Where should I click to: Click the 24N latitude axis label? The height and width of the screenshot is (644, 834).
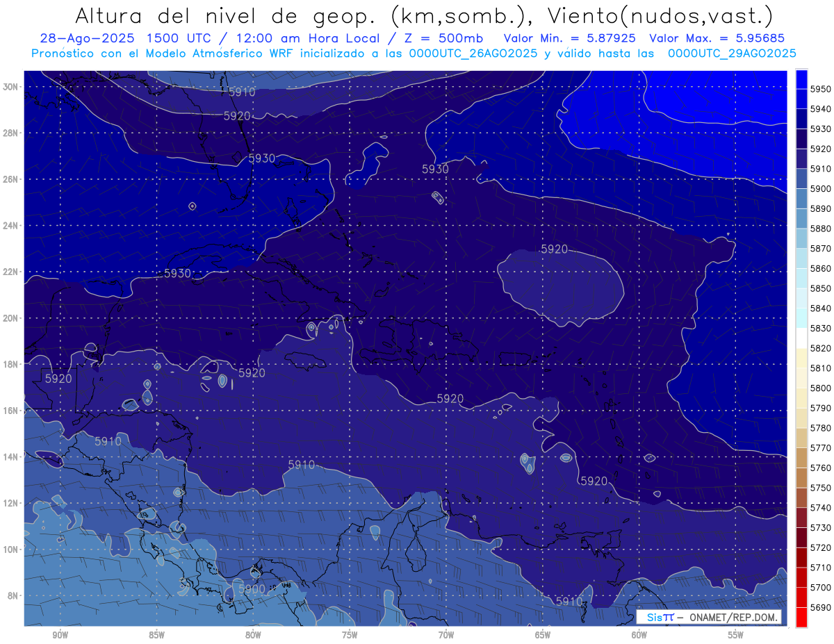point(12,226)
